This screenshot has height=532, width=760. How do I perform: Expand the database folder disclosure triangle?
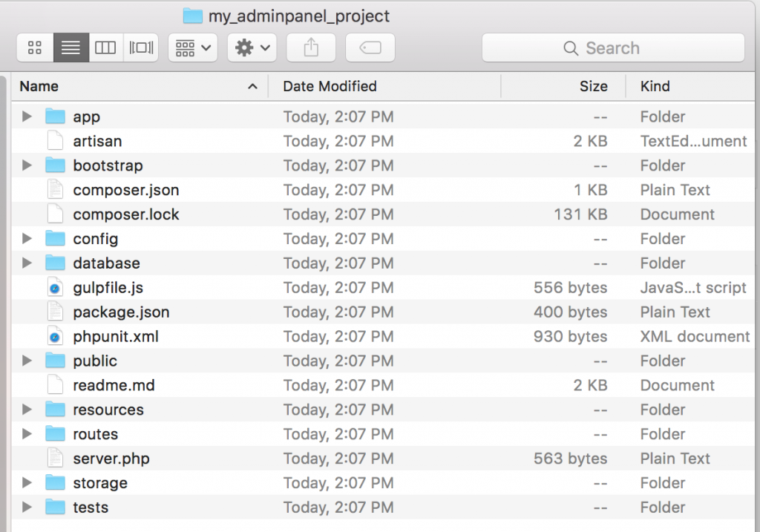[x=27, y=263]
